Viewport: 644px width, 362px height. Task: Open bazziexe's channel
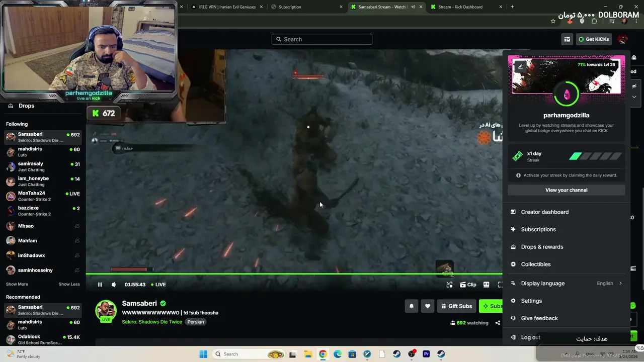tap(43, 211)
